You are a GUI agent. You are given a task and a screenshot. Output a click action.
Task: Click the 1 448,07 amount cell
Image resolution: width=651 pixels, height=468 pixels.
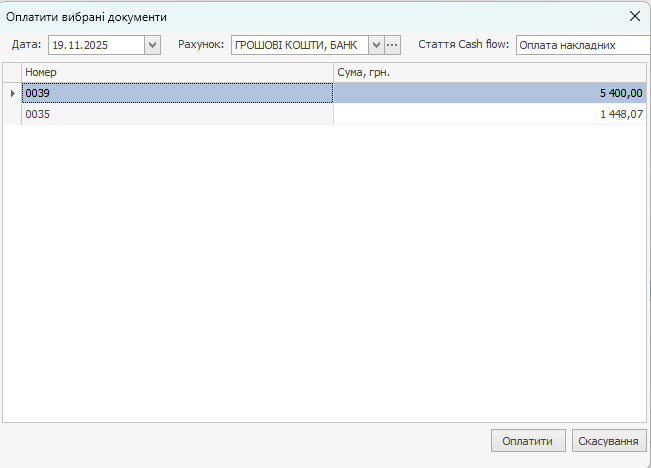489,114
